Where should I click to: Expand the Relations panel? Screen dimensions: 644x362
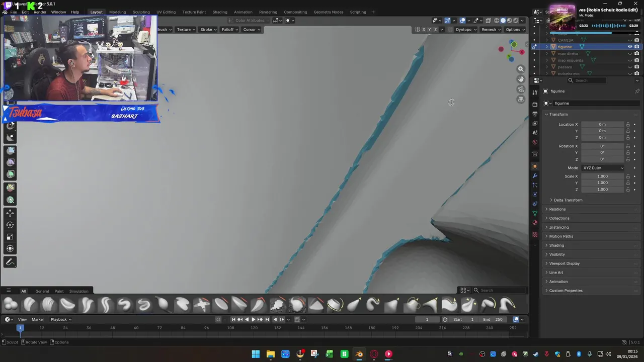click(x=557, y=209)
